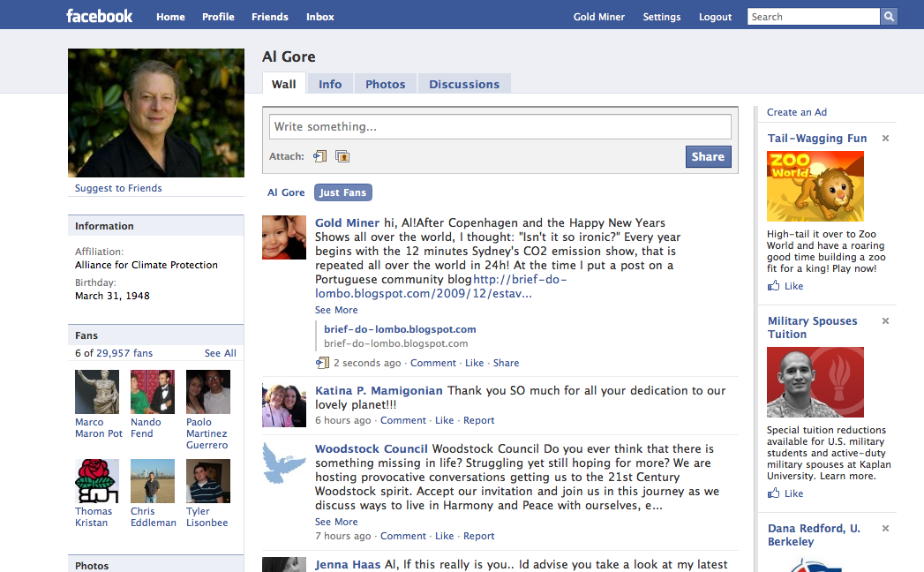Share Gold Miner's post

pyautogui.click(x=507, y=363)
